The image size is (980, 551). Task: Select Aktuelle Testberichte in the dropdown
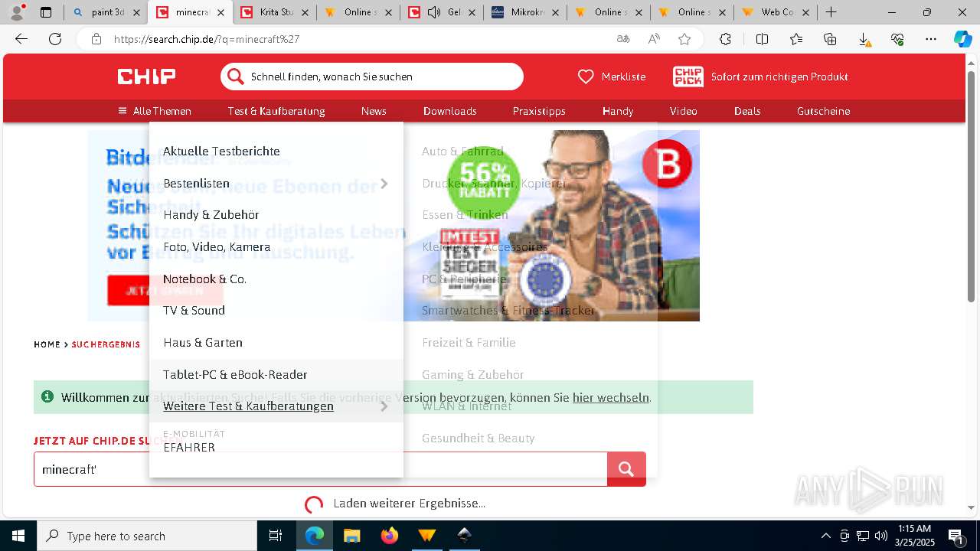pyautogui.click(x=221, y=152)
